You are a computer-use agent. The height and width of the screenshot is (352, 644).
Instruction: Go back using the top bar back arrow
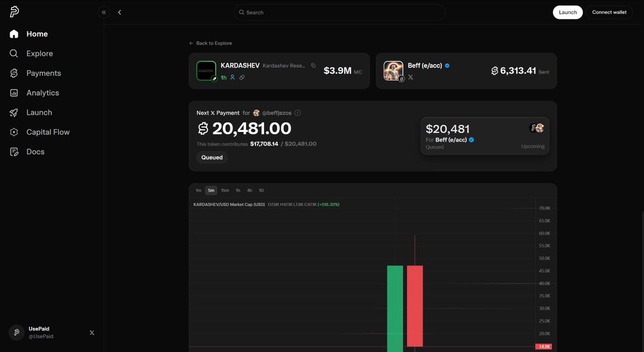120,12
